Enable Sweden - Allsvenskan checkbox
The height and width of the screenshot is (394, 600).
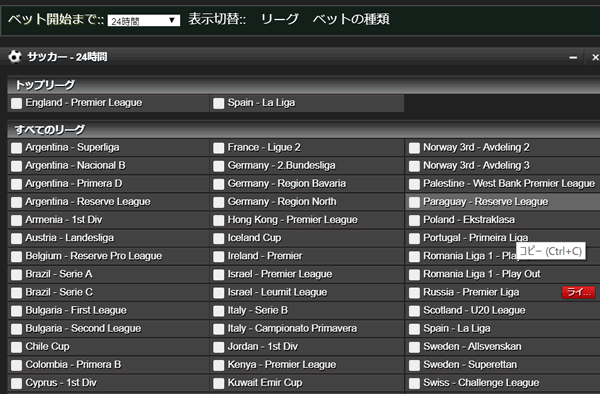point(414,347)
